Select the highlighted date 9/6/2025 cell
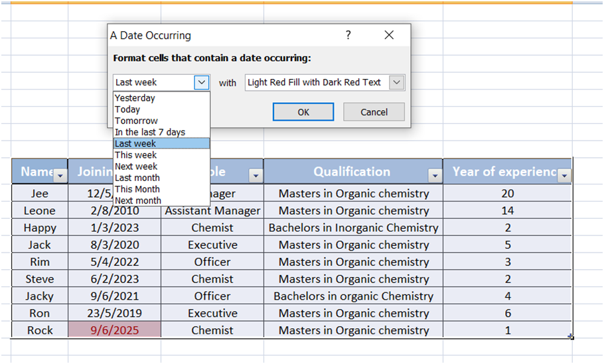 [x=114, y=330]
